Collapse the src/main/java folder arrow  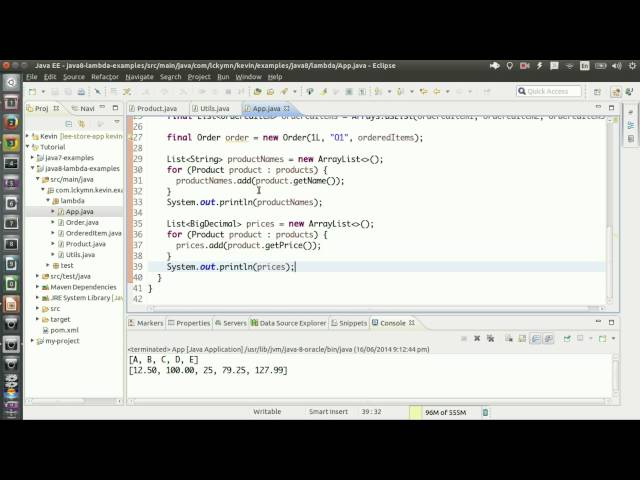pos(38,179)
